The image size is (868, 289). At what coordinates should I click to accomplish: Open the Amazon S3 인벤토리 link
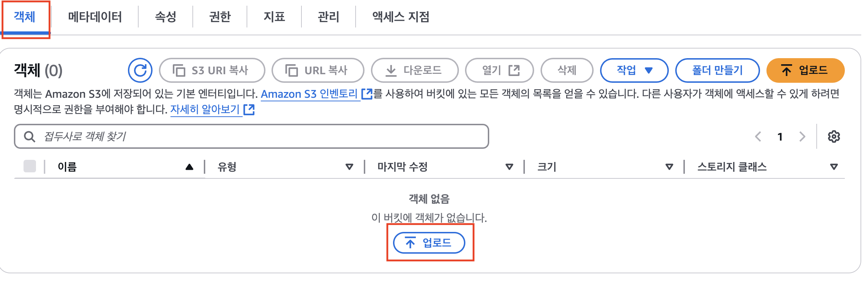(x=309, y=94)
